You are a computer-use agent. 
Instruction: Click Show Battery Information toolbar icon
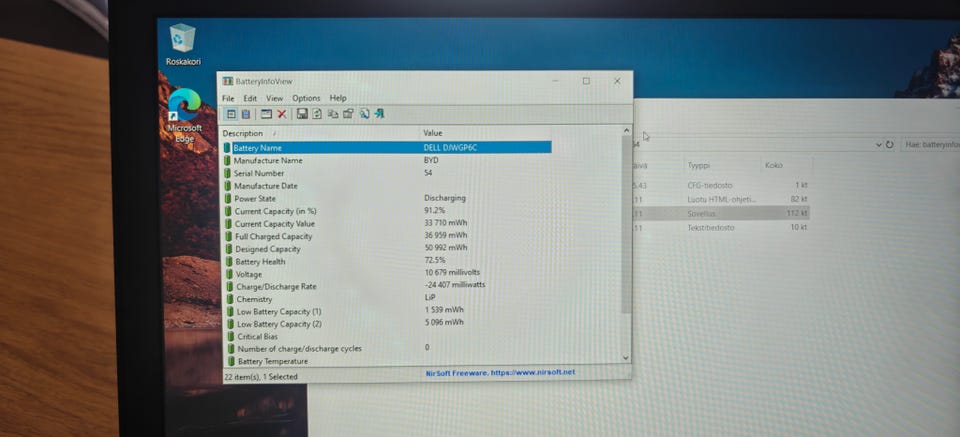tap(231, 114)
